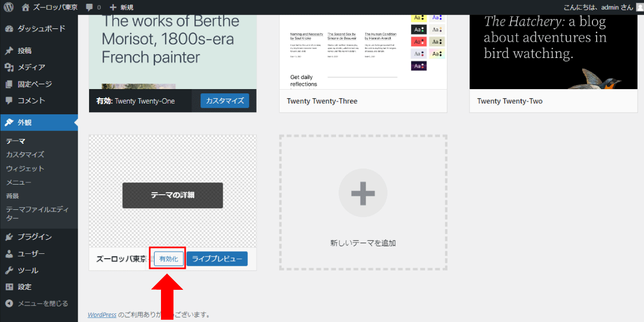Click the ズーロッパ東京 theme name label
The width and height of the screenshot is (644, 322).
point(121,259)
